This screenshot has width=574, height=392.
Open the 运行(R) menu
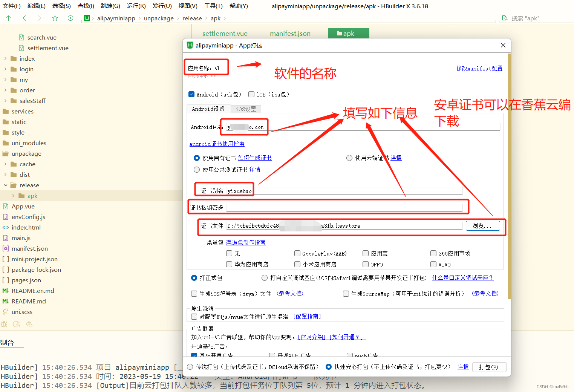point(136,6)
